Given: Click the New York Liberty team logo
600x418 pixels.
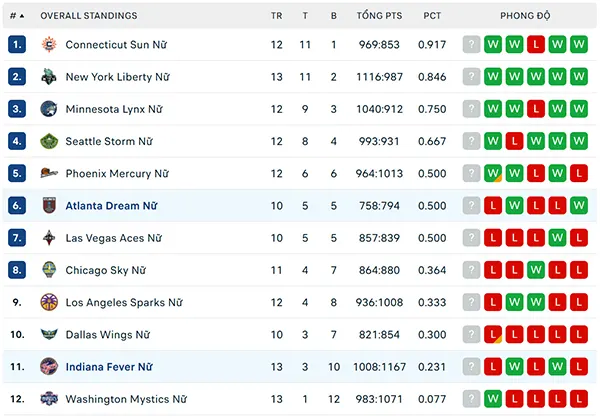Looking at the screenshot, I should click(49, 77).
